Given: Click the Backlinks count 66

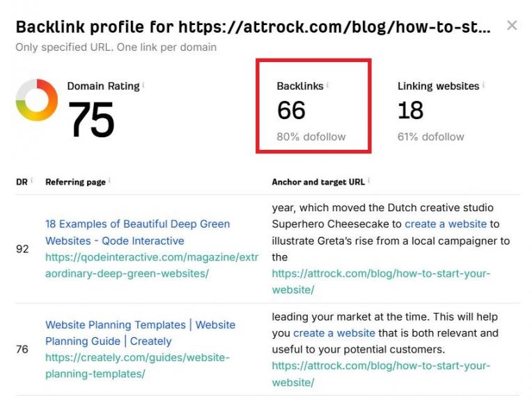Looking at the screenshot, I should (x=291, y=111).
